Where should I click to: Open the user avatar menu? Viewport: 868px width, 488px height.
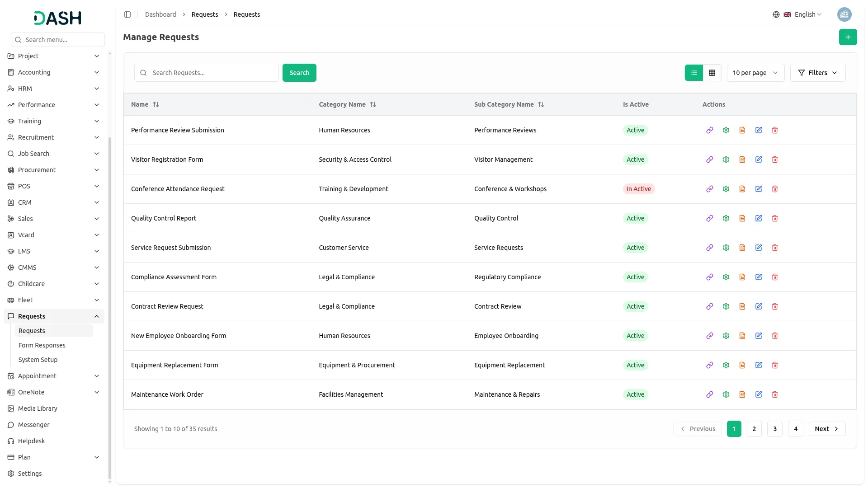(x=844, y=14)
